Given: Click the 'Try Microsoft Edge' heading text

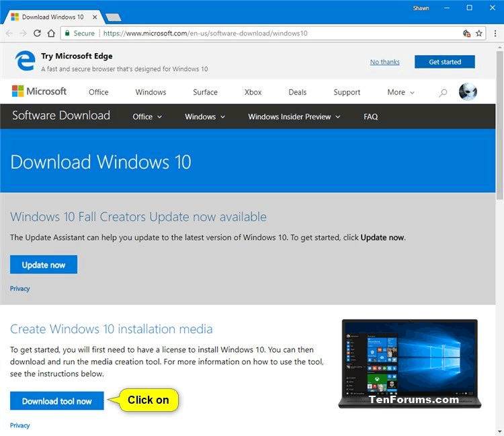Looking at the screenshot, I should (x=77, y=56).
